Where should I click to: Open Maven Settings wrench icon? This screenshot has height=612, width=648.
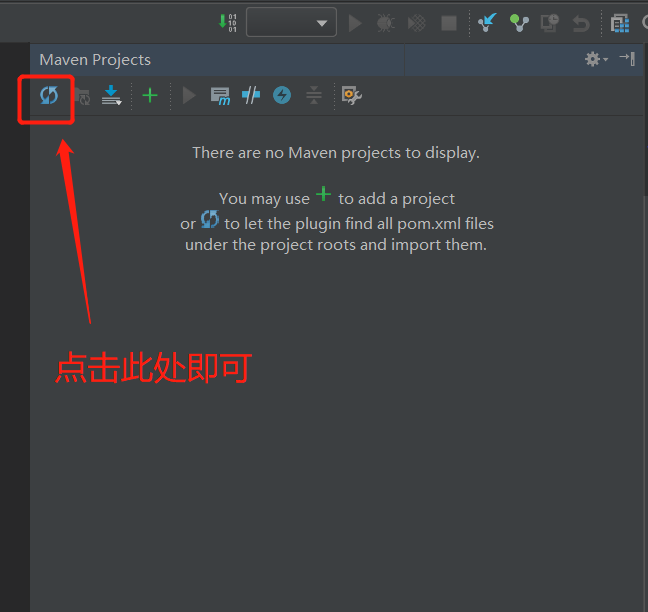[352, 95]
